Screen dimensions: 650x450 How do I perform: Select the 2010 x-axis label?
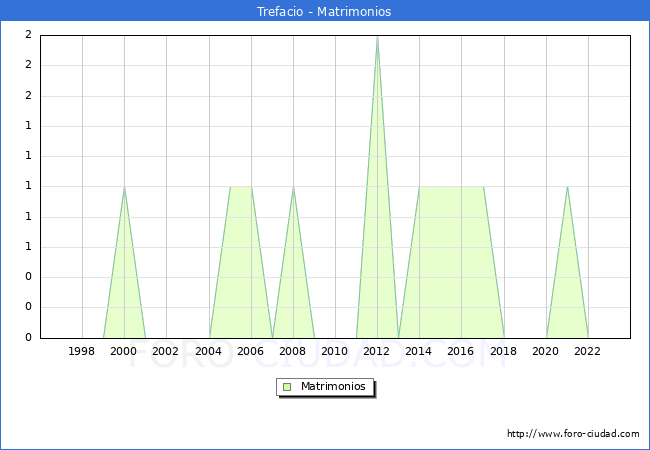coord(335,351)
